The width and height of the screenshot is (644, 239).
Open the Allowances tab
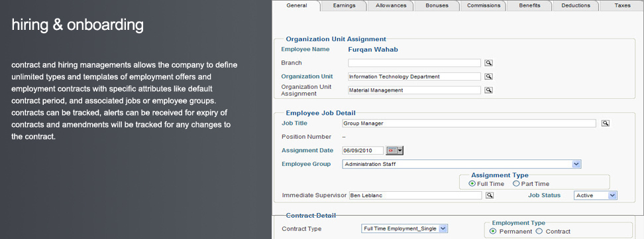click(391, 6)
